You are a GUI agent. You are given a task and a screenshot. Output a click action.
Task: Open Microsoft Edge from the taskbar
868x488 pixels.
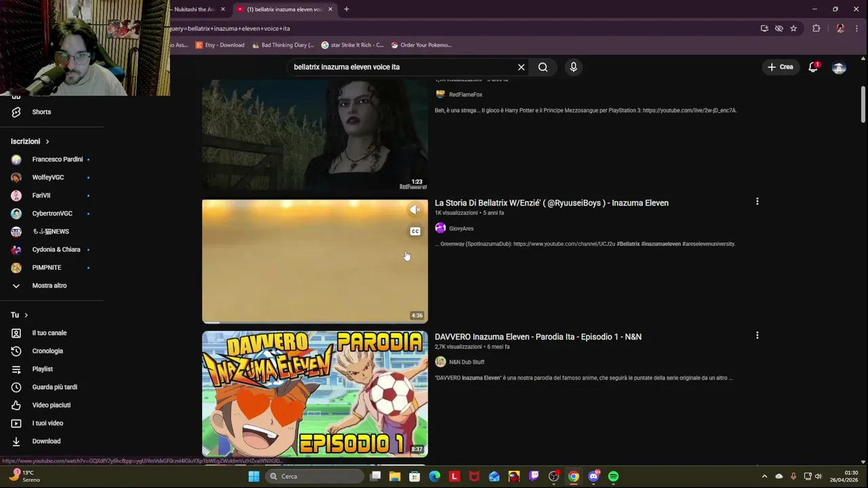coord(435,476)
